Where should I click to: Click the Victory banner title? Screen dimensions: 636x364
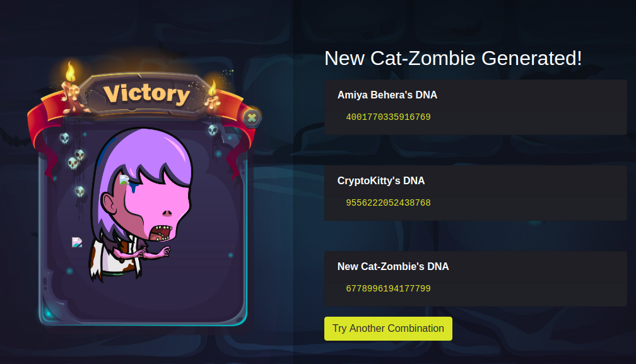point(146,94)
